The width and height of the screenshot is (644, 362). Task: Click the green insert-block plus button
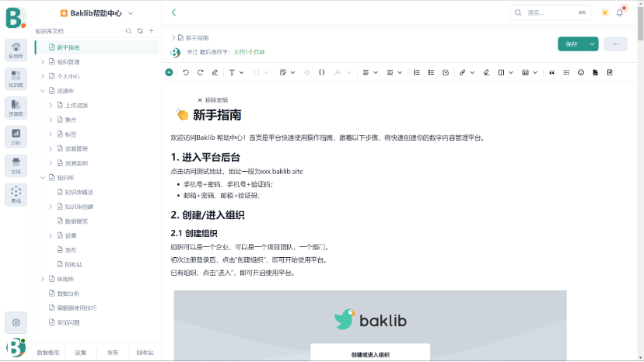pos(169,72)
